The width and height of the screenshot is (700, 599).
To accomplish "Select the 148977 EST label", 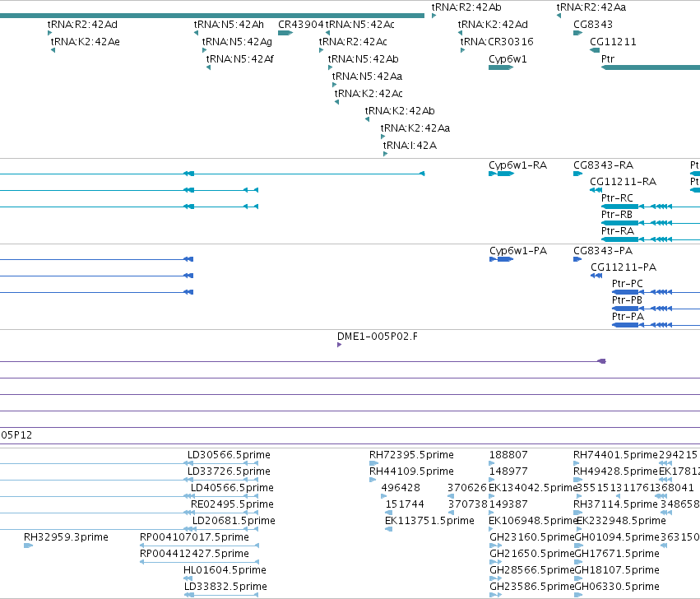I will (508, 471).
